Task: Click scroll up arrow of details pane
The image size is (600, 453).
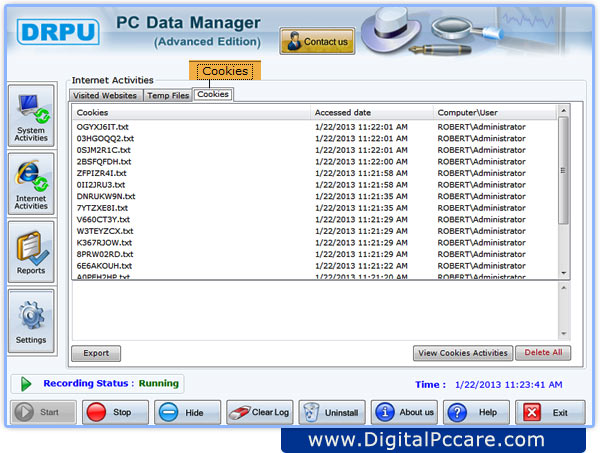Action: pyautogui.click(x=563, y=288)
